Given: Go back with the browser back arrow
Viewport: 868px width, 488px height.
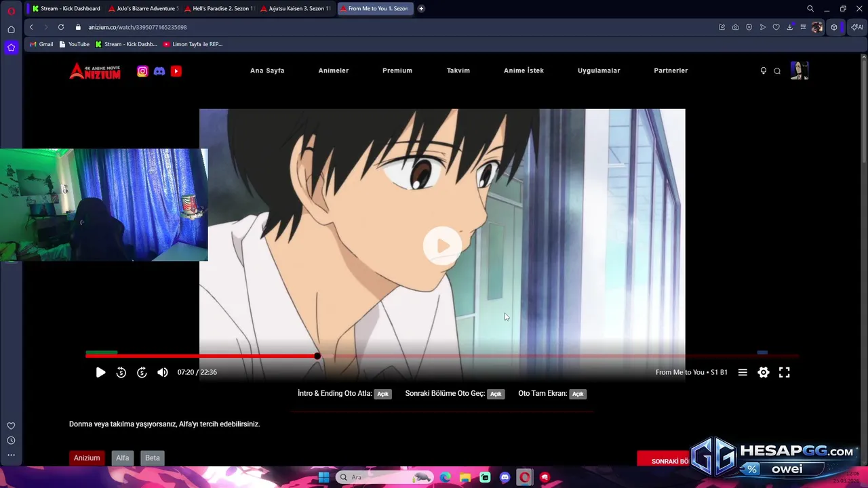Looking at the screenshot, I should pos(31,27).
